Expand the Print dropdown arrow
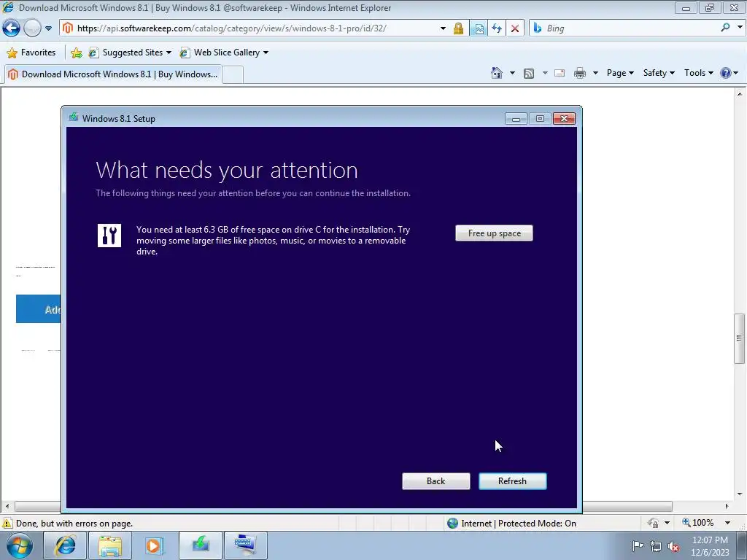 [595, 73]
